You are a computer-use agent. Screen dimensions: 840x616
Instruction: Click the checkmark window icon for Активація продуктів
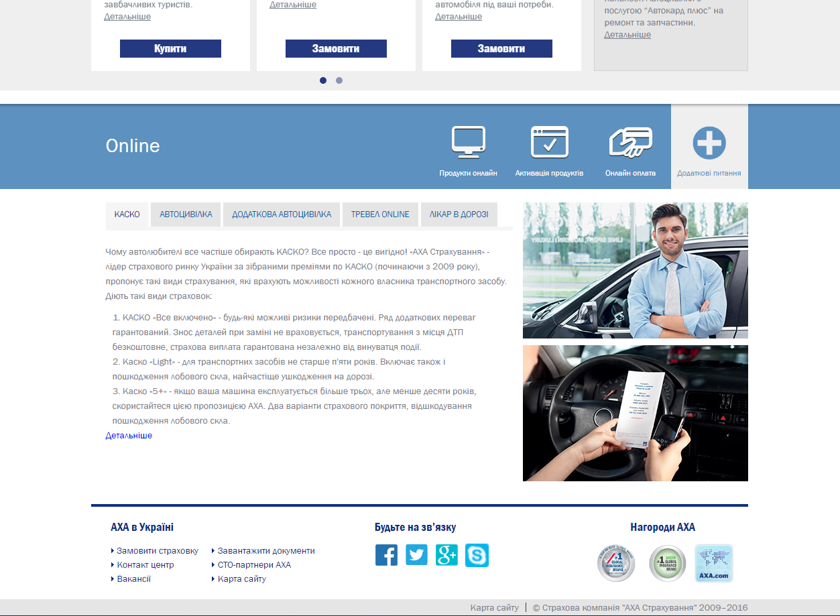pos(550,141)
